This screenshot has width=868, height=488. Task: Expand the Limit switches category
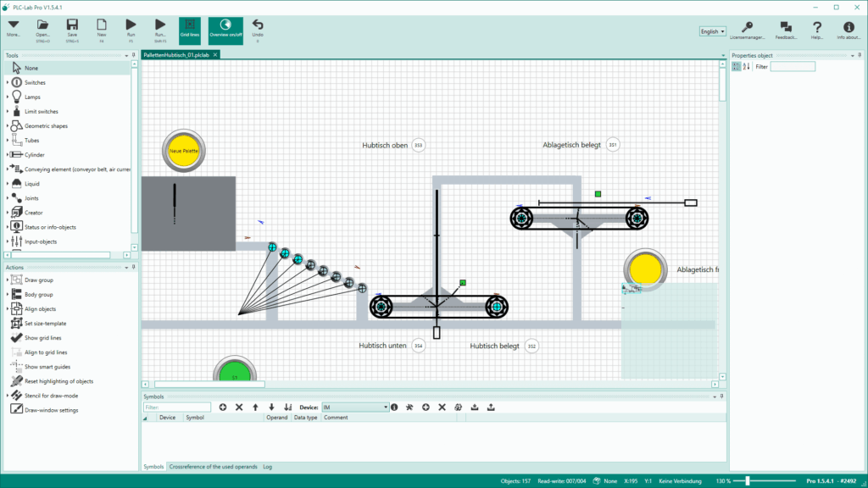click(8, 111)
